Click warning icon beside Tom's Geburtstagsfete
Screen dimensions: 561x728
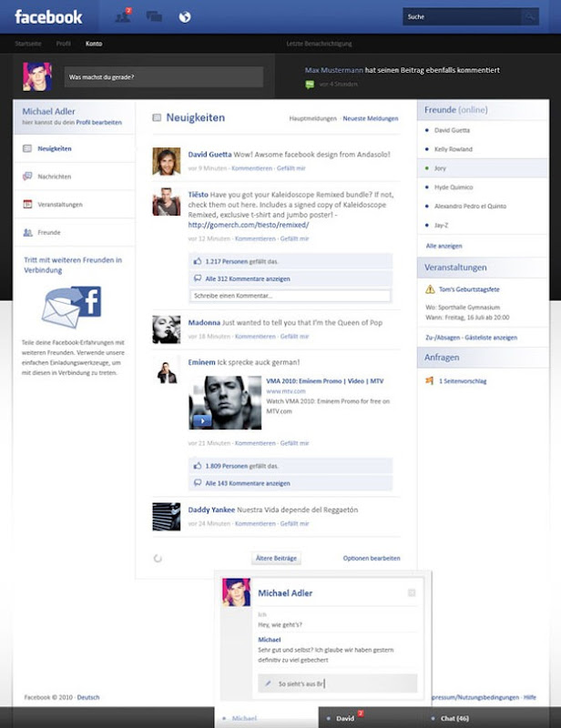click(x=430, y=289)
